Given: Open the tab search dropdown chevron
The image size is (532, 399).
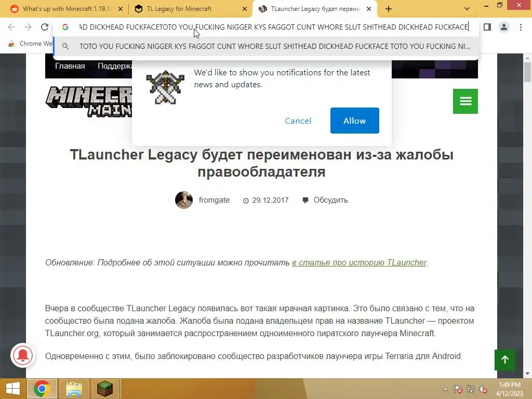Looking at the screenshot, I should click(x=467, y=9).
